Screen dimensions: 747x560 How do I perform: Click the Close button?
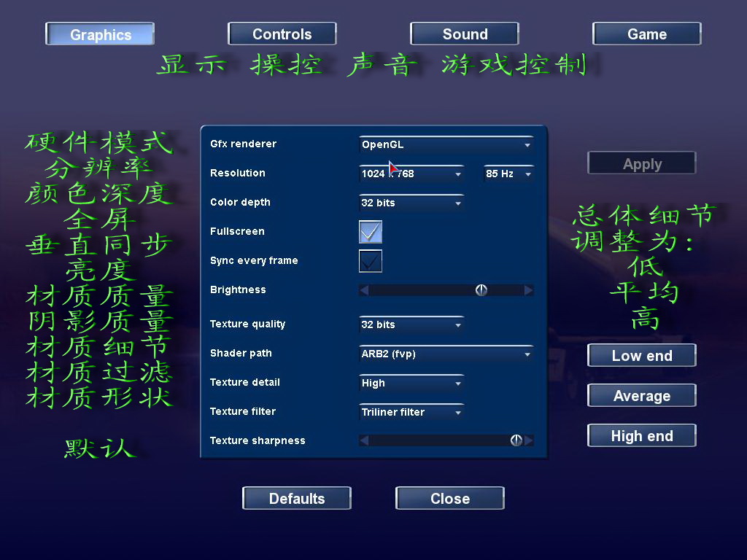coord(449,498)
